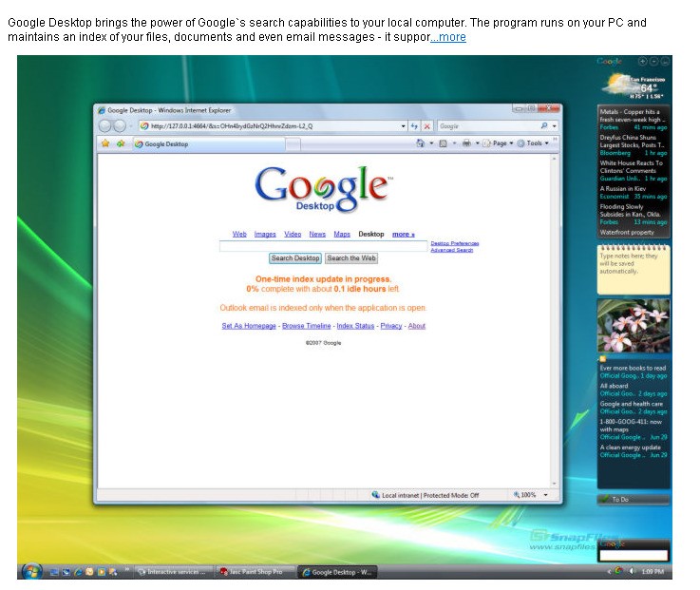Image resolution: width=700 pixels, height=590 pixels.
Task: Click the scratch pad notes gadget
Action: pyautogui.click(x=634, y=269)
